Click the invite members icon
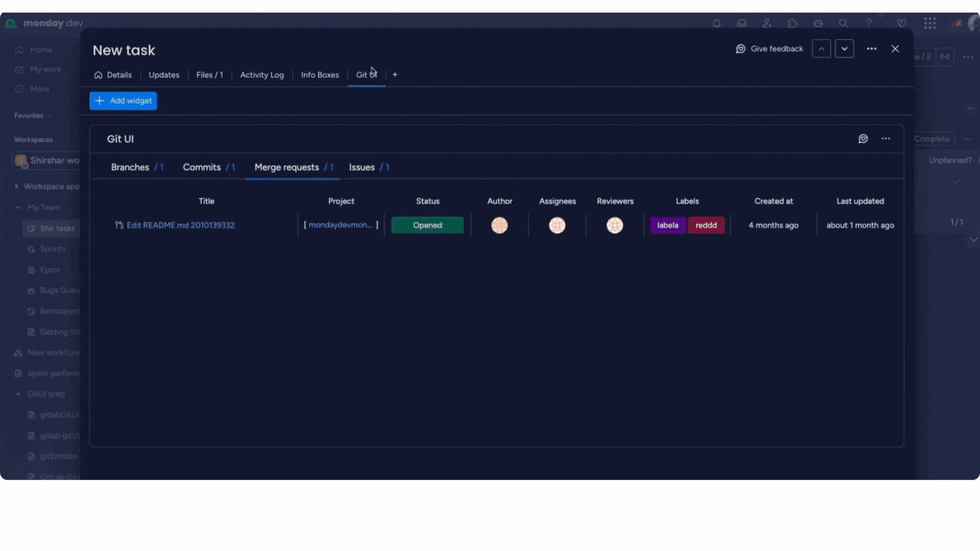Screen dimensions: 980x551 pyautogui.click(x=767, y=23)
